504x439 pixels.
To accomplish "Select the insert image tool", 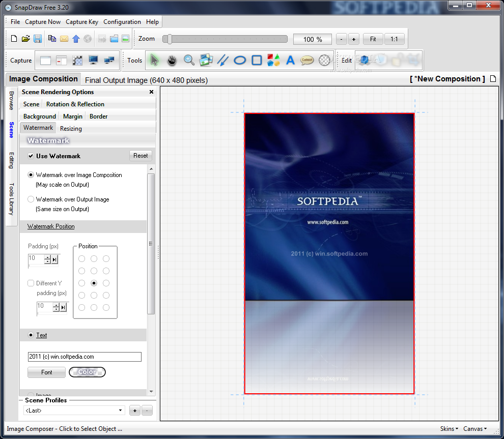I will 206,61.
